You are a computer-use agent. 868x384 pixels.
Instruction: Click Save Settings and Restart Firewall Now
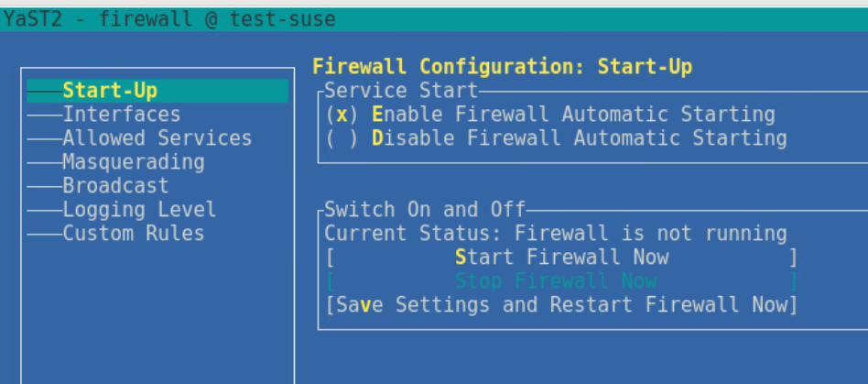pos(561,305)
